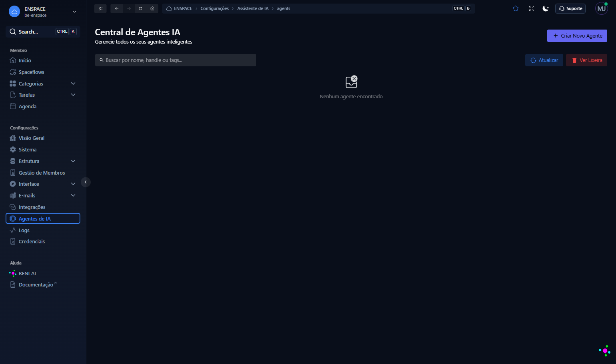616x364 pixels.
Task: Go forward with the right arrow icon
Action: point(129,8)
